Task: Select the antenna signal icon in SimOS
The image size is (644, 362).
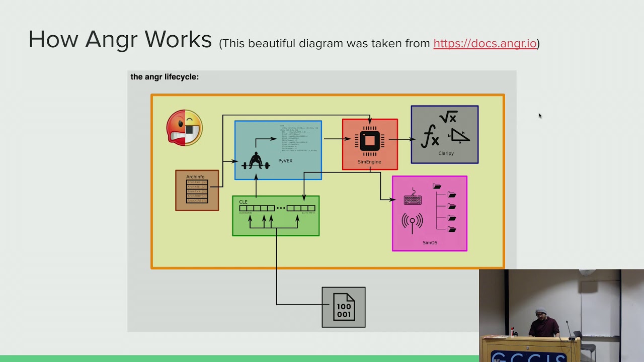Action: (x=413, y=223)
